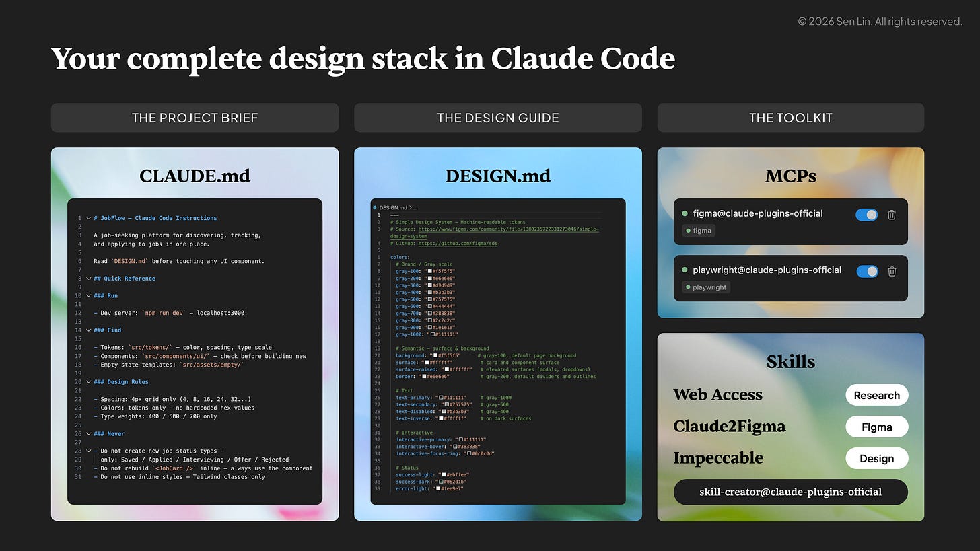Click the small playwright tag under playwright@claude-plugins-official
This screenshot has height=551, width=980.
[706, 287]
